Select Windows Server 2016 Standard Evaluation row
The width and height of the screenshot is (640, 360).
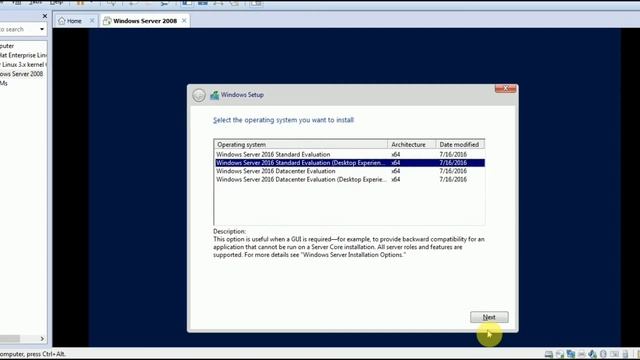(350, 154)
